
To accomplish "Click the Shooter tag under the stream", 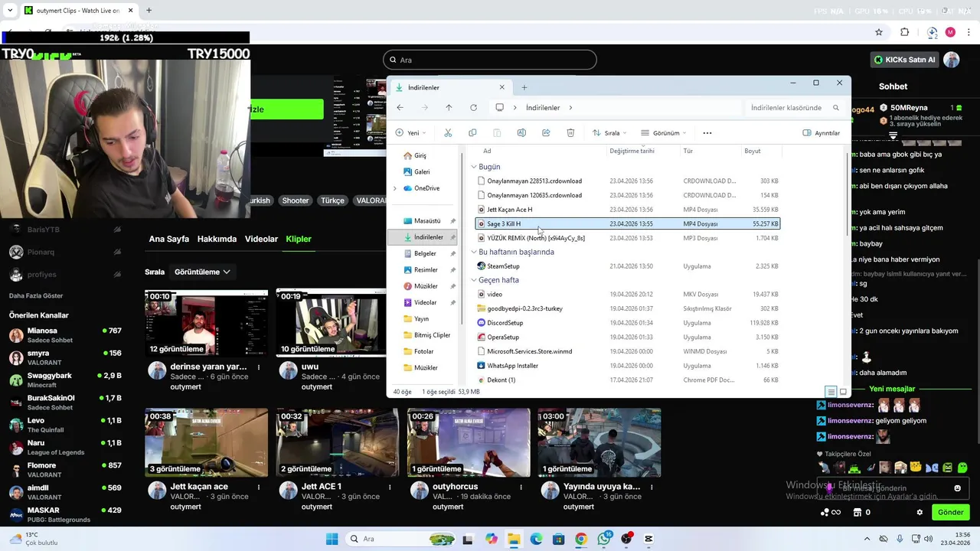I will (x=296, y=201).
